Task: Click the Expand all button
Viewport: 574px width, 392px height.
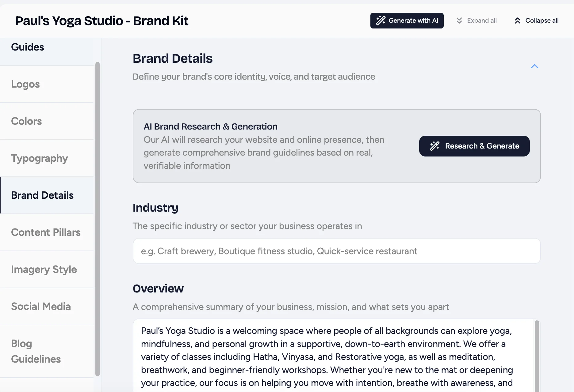Action: click(x=476, y=21)
